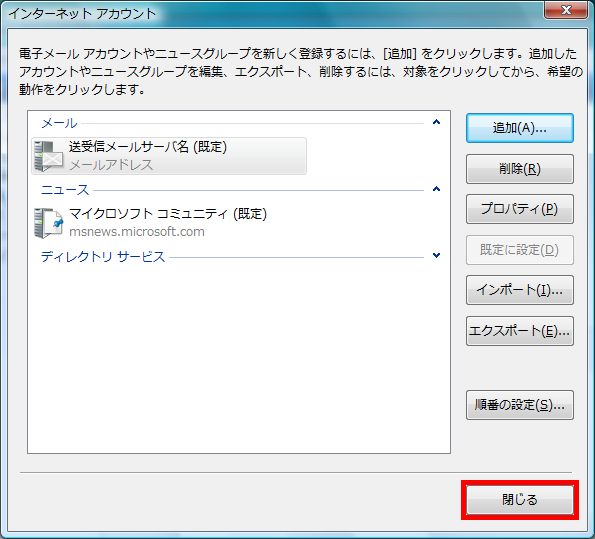
Task: Click the メール group header label
Action: [x=59, y=123]
